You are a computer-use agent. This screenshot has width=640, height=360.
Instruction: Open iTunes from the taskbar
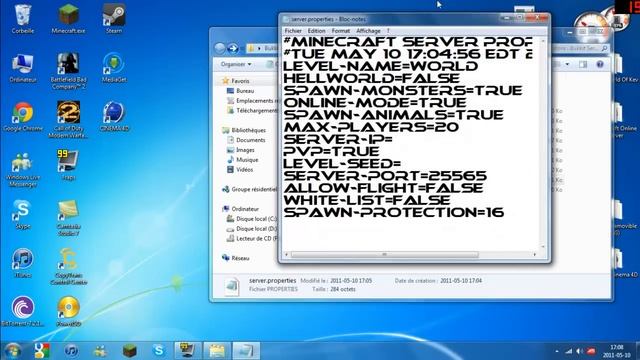coord(71,350)
